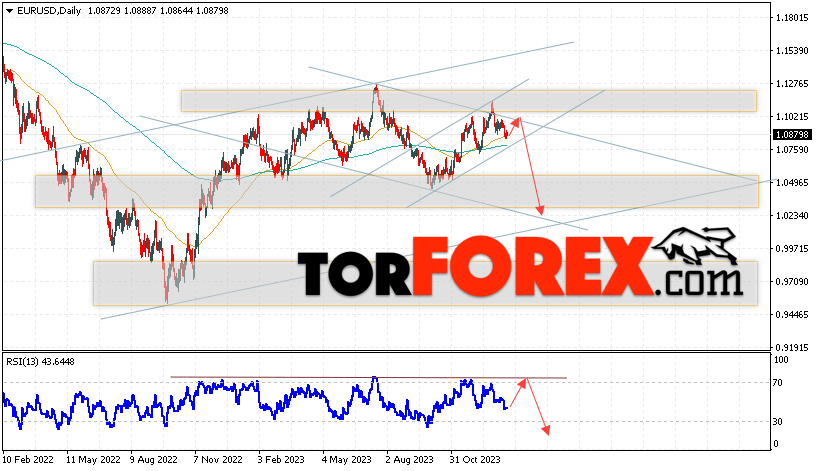Click the 0.99715 price axis label
816x471 pixels.
coord(792,249)
